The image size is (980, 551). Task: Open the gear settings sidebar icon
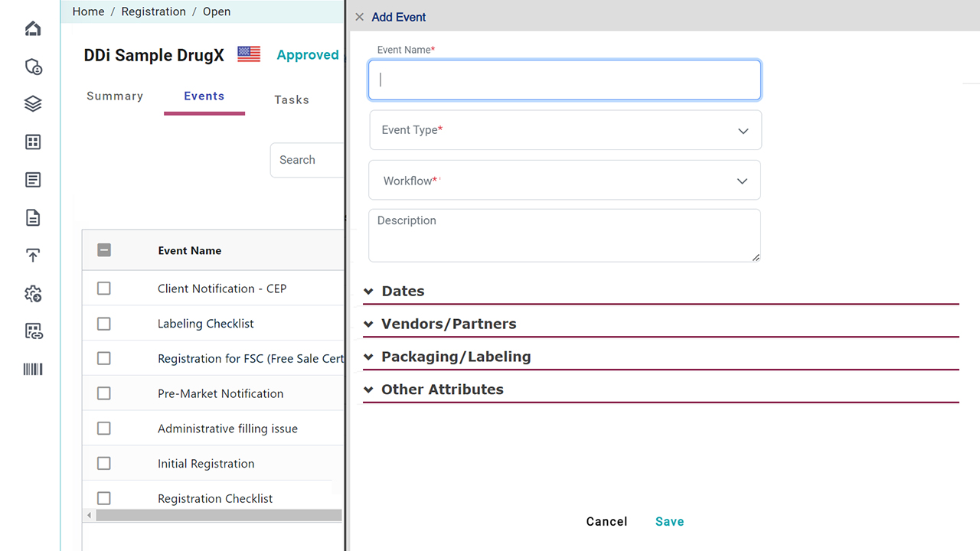tap(33, 294)
